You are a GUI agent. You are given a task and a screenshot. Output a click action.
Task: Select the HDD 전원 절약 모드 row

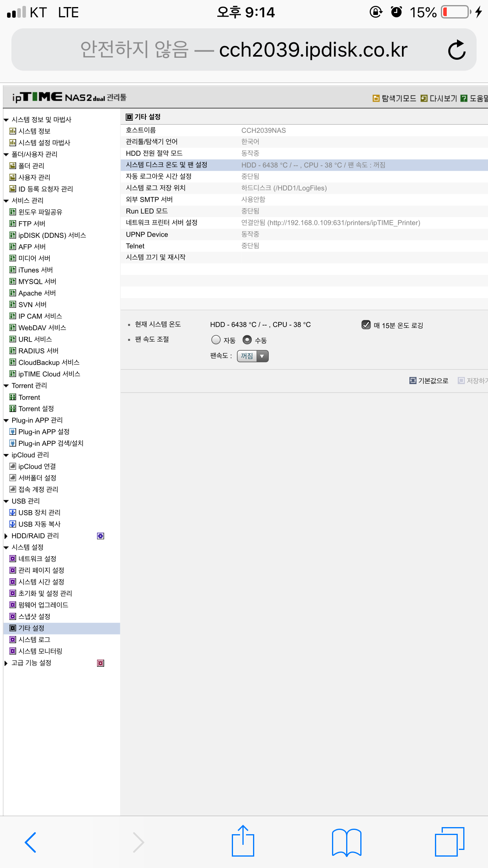click(304, 153)
